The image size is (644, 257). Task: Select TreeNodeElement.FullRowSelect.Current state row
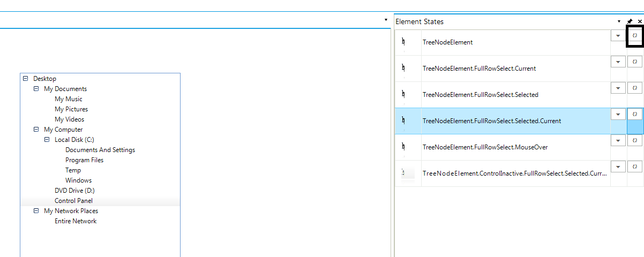point(479,69)
